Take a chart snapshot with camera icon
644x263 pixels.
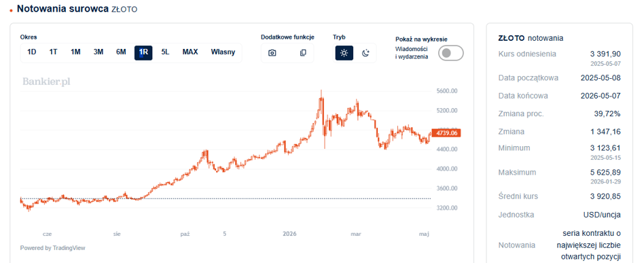click(272, 52)
